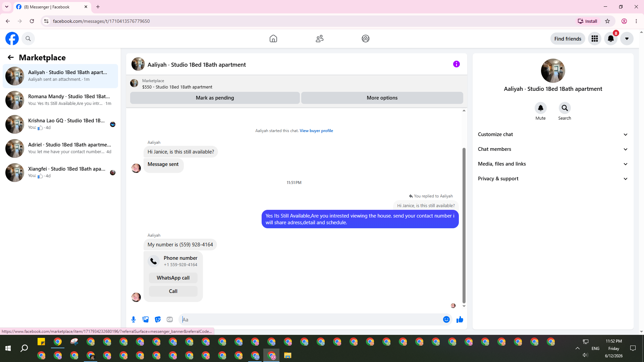This screenshot has width=644, height=362.
Task: Open the Windows Start menu
Action: pos(8,348)
